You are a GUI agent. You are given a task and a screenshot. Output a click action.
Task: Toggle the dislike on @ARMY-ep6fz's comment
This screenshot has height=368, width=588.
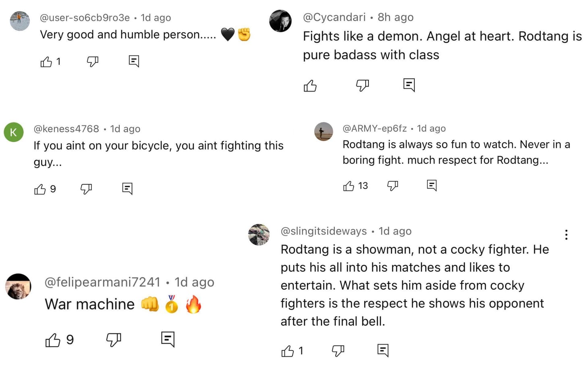click(x=393, y=186)
